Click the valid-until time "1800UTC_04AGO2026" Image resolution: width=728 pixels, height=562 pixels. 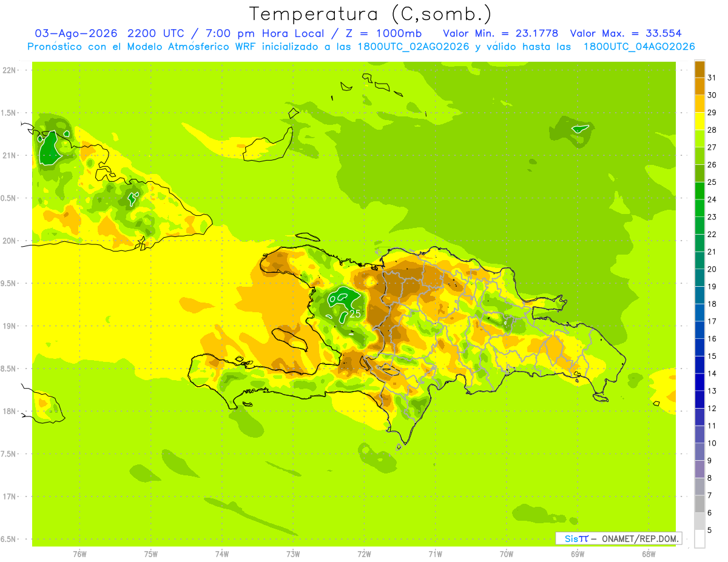(x=639, y=46)
